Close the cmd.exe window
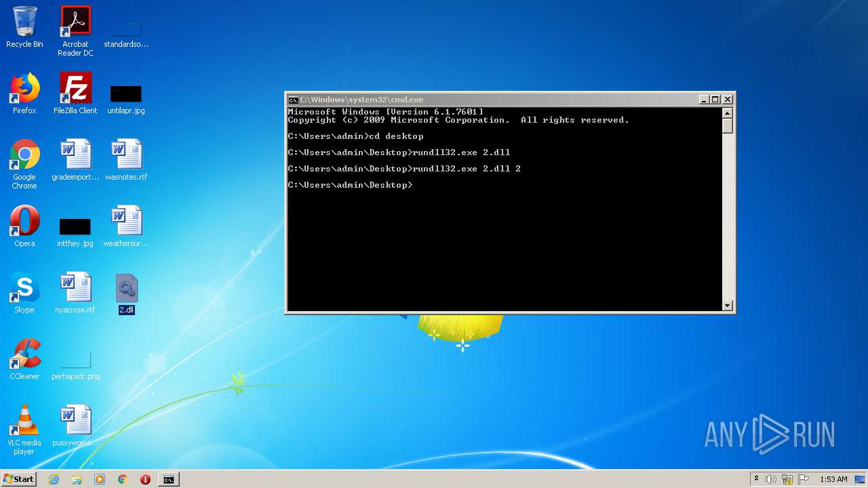 pos(727,100)
